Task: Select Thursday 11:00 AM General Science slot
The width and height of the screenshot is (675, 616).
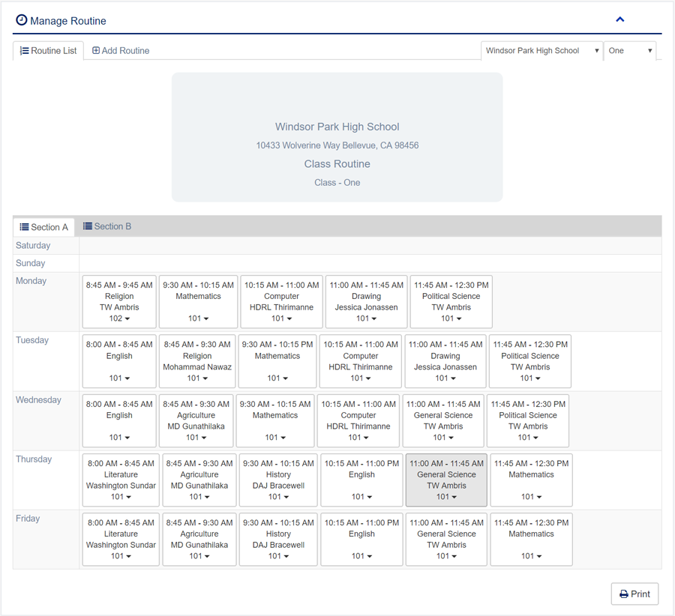Action: coord(446,480)
